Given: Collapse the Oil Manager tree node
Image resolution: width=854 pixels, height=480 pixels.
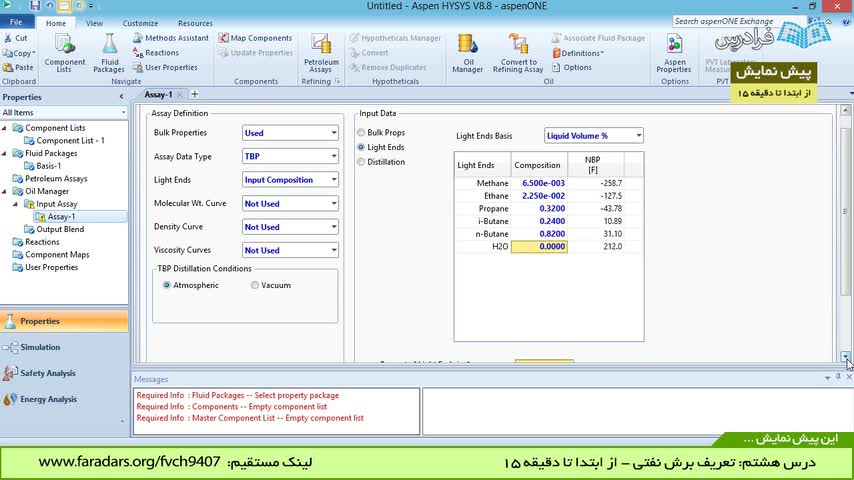Looking at the screenshot, I should (4, 191).
